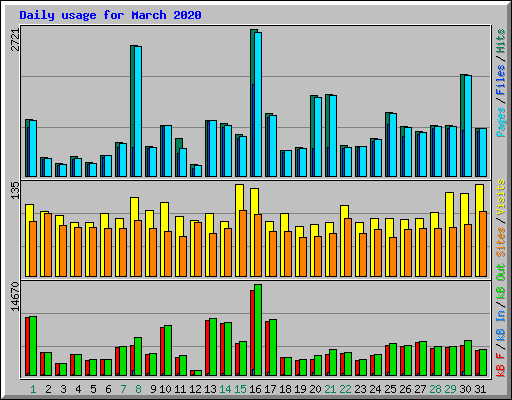512x400 pixels.
Task: Click the red kB F bar for day 13
Action: pos(207,348)
